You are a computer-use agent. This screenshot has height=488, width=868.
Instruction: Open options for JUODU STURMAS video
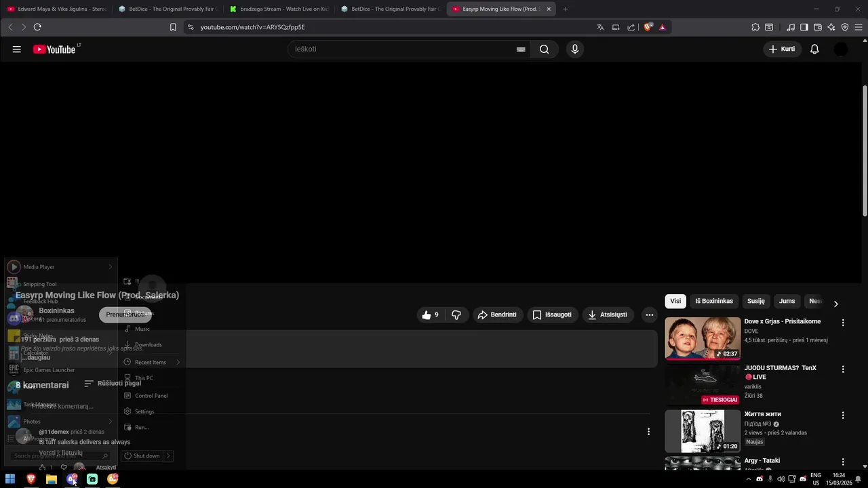(x=843, y=369)
